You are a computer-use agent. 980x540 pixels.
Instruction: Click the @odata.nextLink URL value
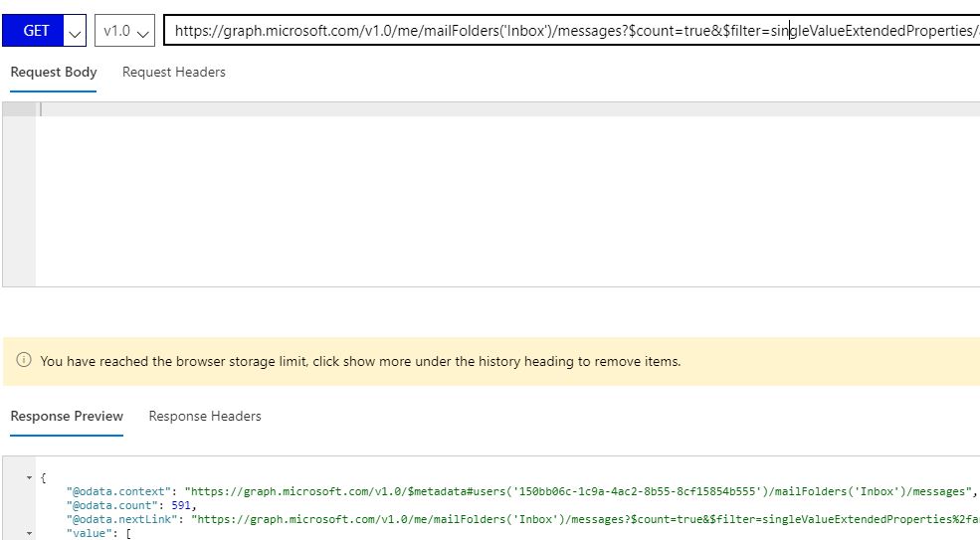tap(586, 519)
